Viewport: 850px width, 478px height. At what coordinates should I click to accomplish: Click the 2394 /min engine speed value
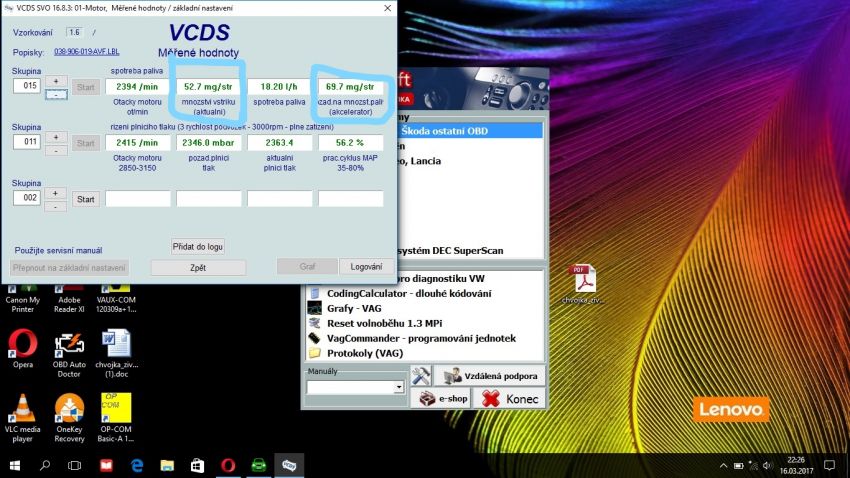tap(138, 87)
